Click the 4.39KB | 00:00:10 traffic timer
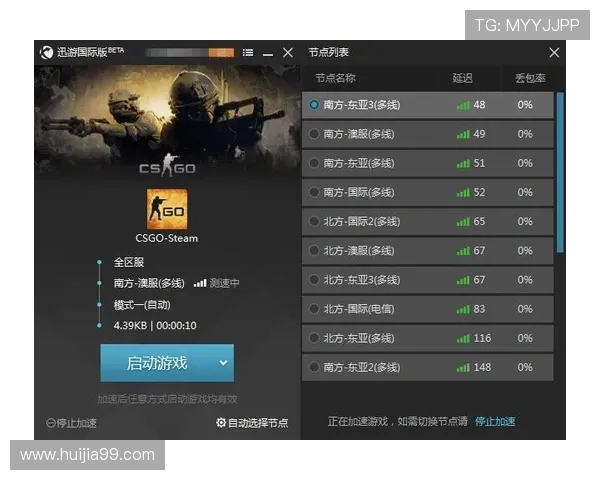This screenshot has height=480, width=600. point(155,326)
